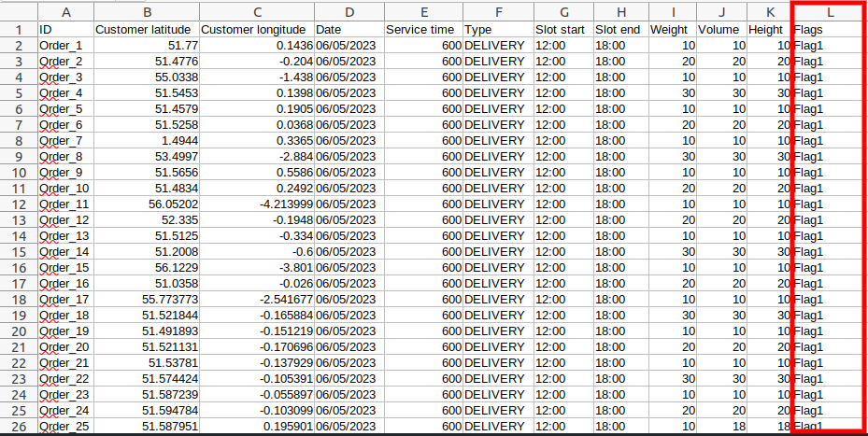The width and height of the screenshot is (868, 436).
Task: Click the 'Type' column header cell
Action: click(497, 30)
